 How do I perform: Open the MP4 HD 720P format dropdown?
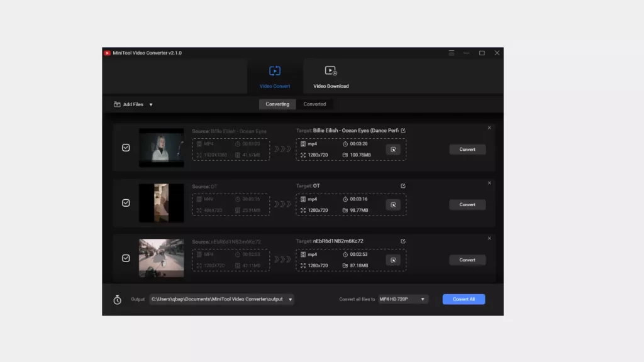click(402, 299)
